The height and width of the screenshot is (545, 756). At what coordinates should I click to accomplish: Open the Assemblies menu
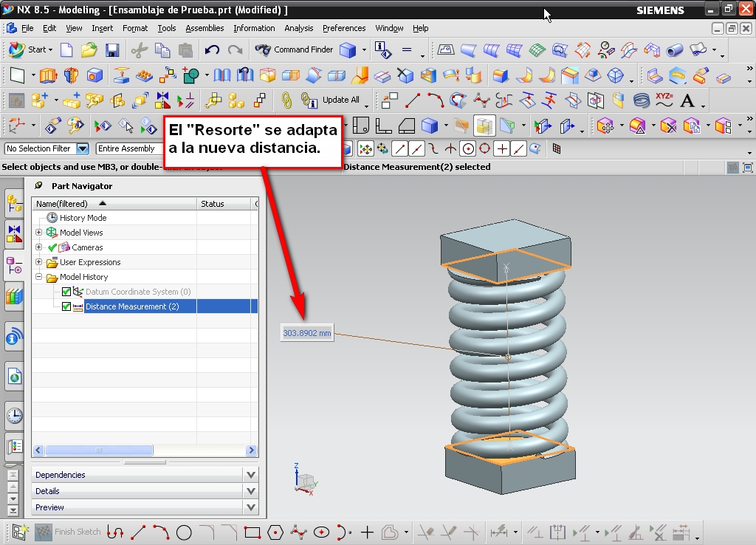tap(205, 28)
